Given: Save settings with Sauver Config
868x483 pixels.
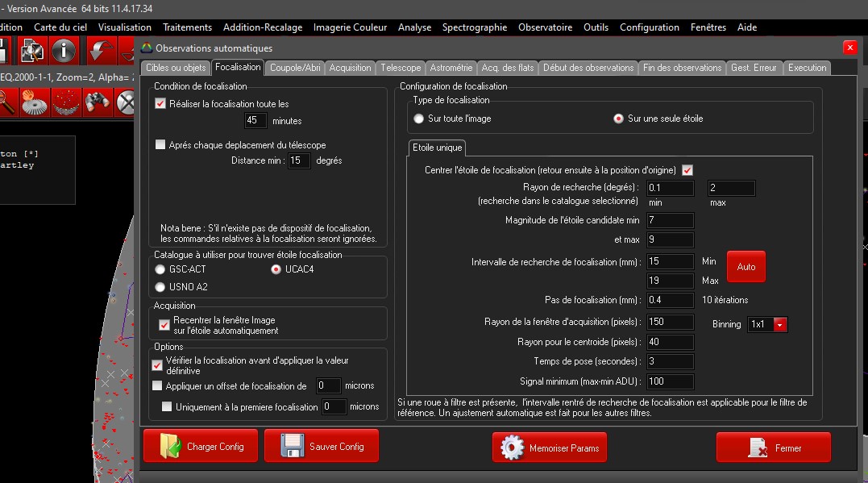Looking at the screenshot, I should tap(321, 447).
